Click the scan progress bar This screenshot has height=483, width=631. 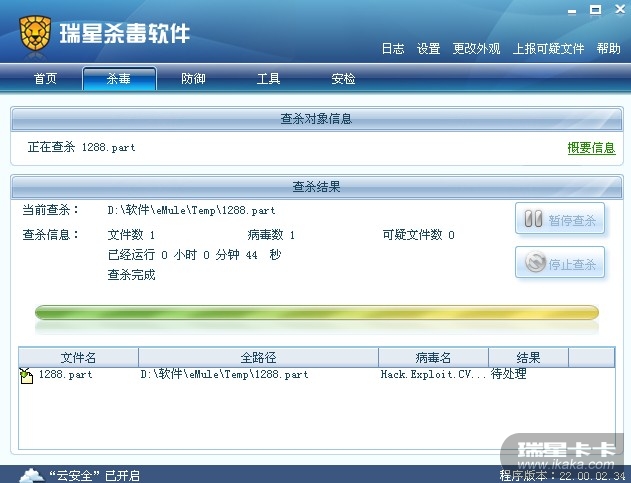(317, 312)
